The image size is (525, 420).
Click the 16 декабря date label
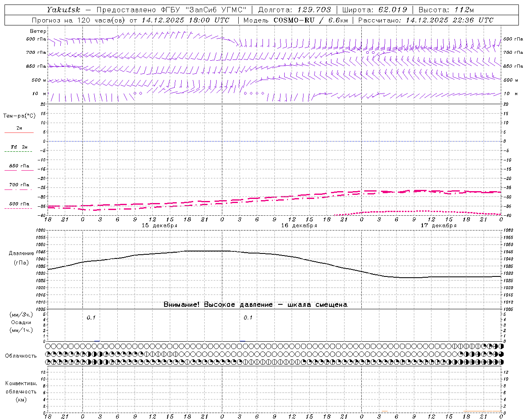click(x=299, y=226)
